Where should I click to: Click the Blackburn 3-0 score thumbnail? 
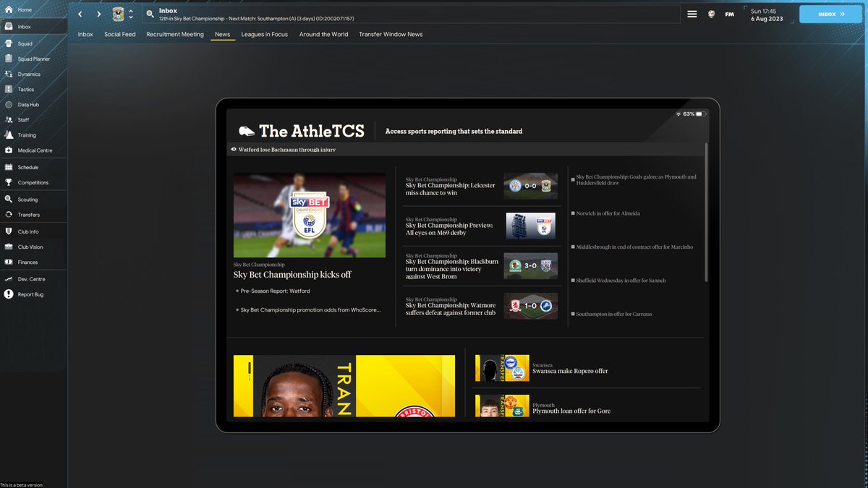[x=531, y=265]
